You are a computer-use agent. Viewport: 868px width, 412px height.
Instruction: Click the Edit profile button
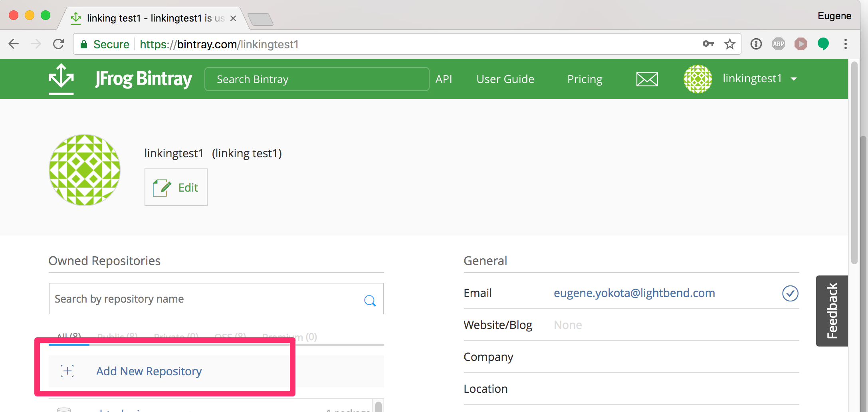pyautogui.click(x=176, y=187)
